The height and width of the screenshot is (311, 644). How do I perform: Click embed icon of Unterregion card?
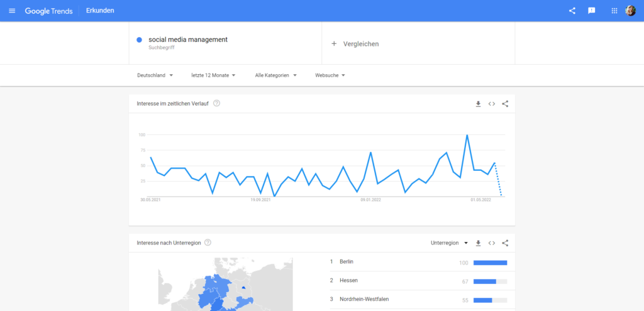[x=492, y=243]
